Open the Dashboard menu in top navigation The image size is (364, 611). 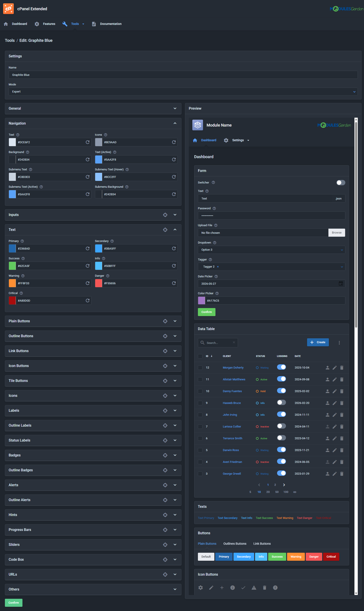[15, 24]
